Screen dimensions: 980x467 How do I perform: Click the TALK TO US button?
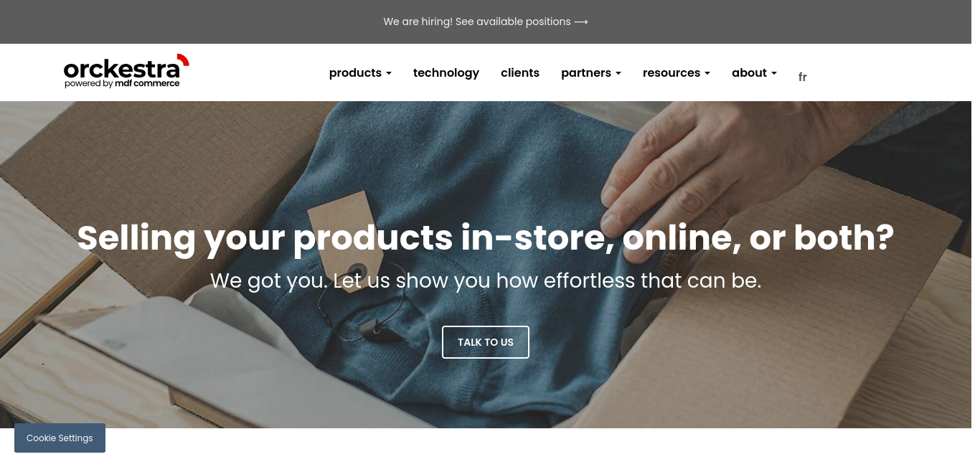(486, 342)
